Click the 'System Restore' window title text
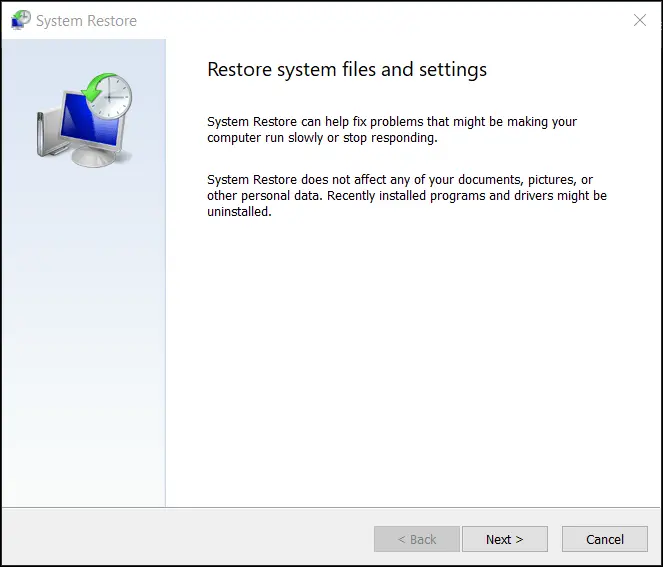The width and height of the screenshot is (663, 567). coord(87,21)
